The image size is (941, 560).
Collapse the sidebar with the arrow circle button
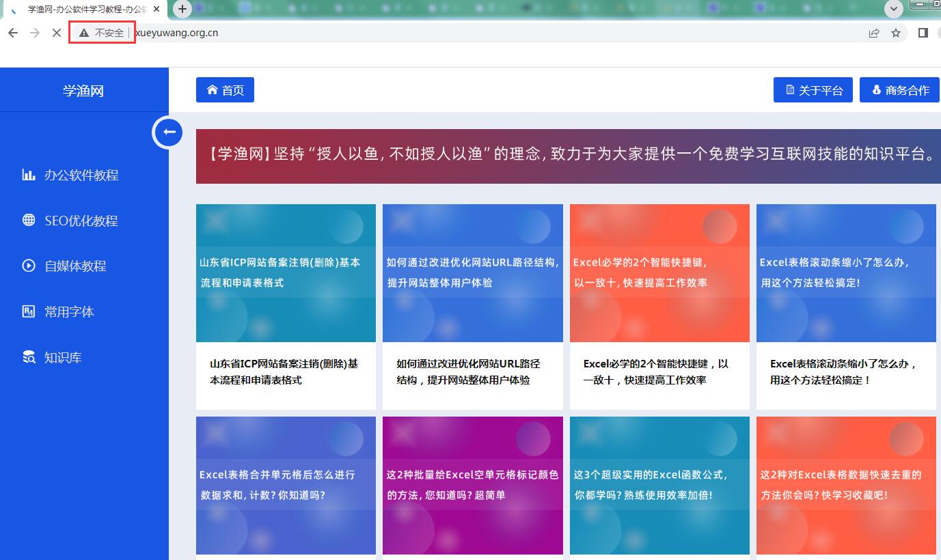coord(168,132)
